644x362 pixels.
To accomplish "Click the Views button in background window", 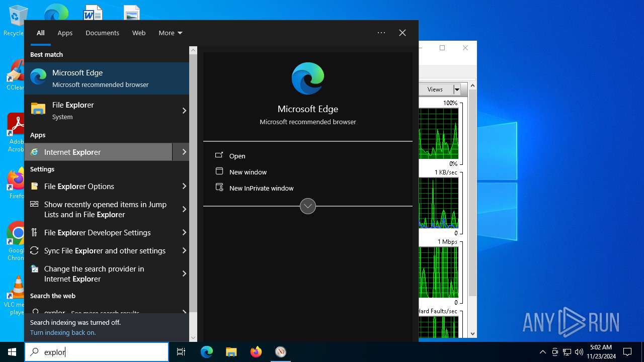I will point(436,89).
